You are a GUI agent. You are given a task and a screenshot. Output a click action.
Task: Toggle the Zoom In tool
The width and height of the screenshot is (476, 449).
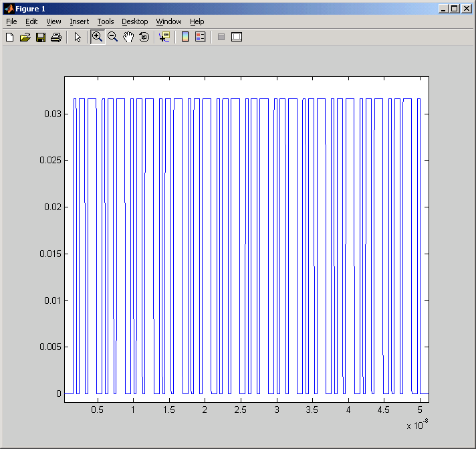coord(97,37)
